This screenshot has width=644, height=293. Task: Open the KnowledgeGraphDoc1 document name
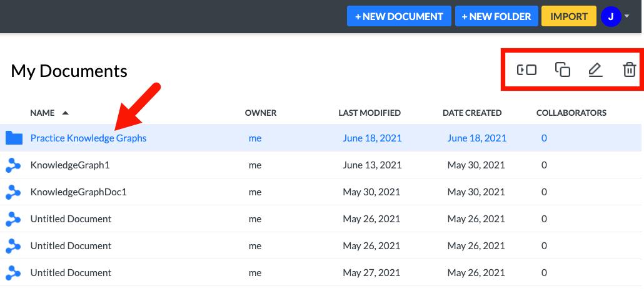click(x=78, y=192)
